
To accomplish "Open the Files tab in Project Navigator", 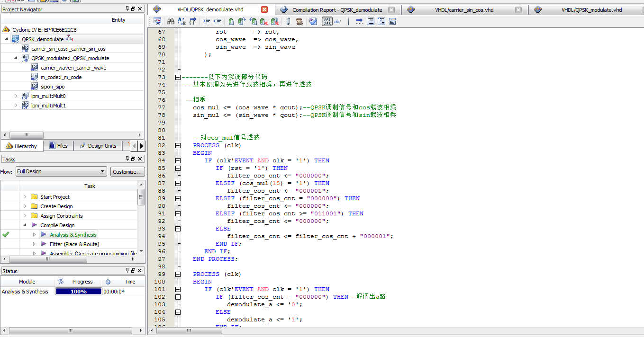I will tap(58, 146).
